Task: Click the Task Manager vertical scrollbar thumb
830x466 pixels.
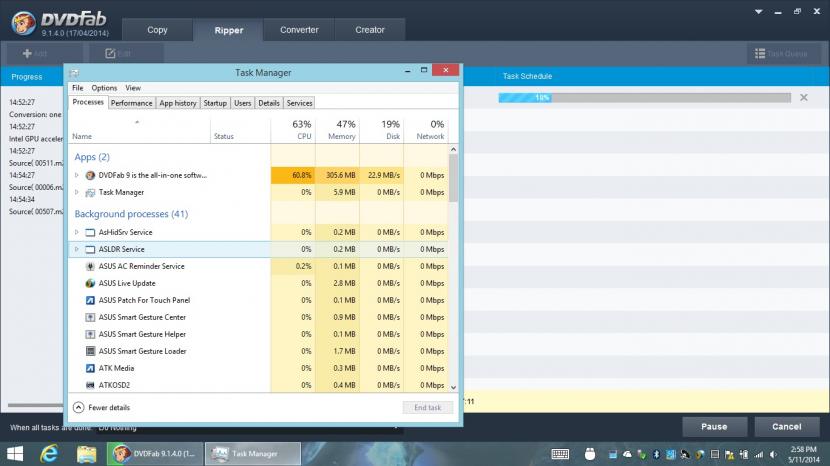Action: coord(453,178)
